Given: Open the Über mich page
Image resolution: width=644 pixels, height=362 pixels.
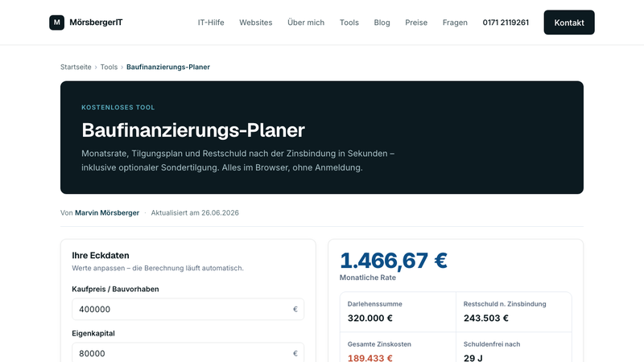Looking at the screenshot, I should click(x=306, y=23).
